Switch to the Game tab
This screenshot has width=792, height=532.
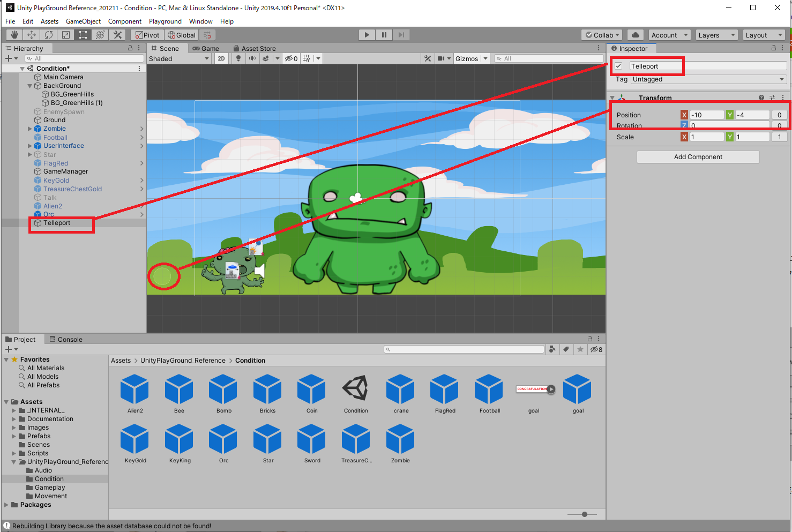tap(206, 48)
